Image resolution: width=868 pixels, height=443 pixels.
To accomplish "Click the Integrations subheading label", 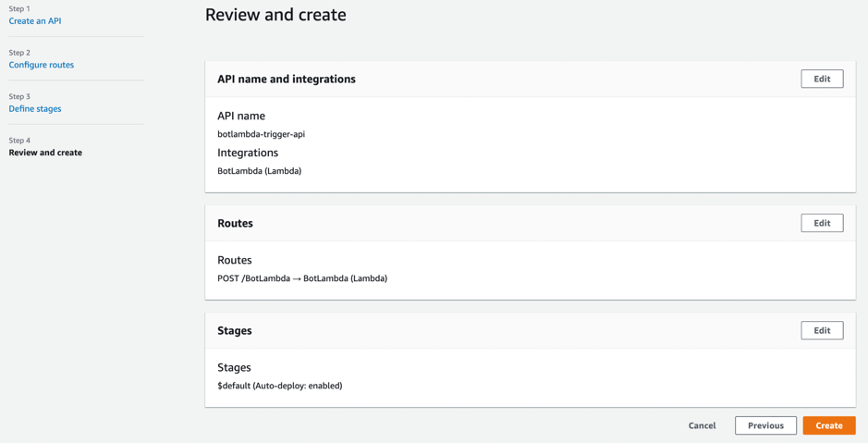I will pyautogui.click(x=248, y=153).
